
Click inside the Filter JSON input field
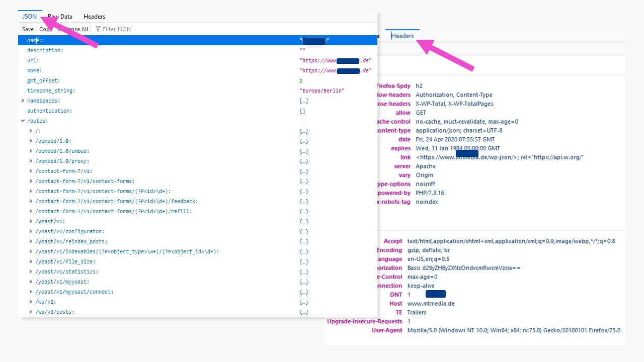click(118, 29)
